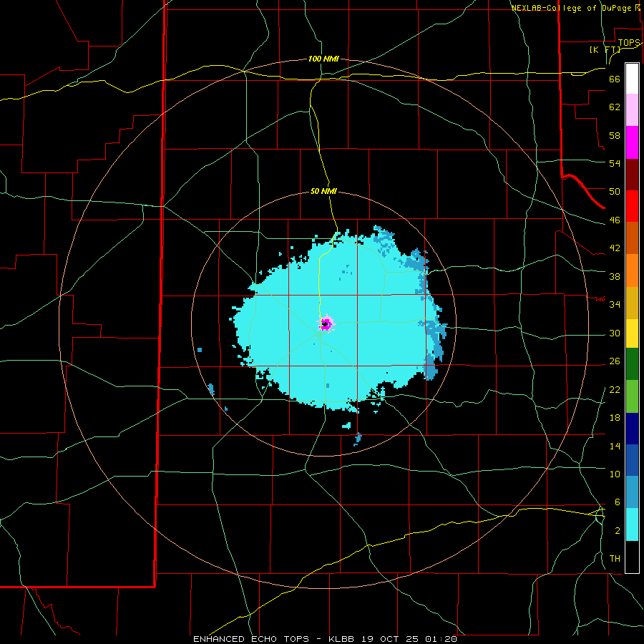Click the steel light-blue legend swatch
The image size is (644, 644).
(x=632, y=492)
